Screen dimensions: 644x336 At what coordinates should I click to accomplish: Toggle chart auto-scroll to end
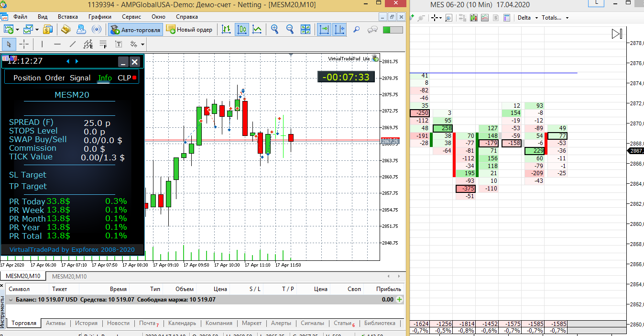click(x=325, y=30)
